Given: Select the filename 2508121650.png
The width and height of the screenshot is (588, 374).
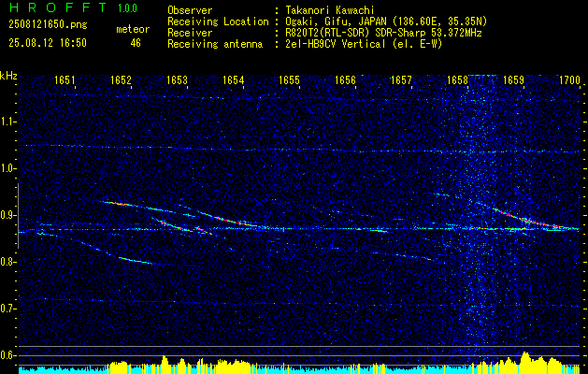Looking at the screenshot, I should tap(48, 25).
